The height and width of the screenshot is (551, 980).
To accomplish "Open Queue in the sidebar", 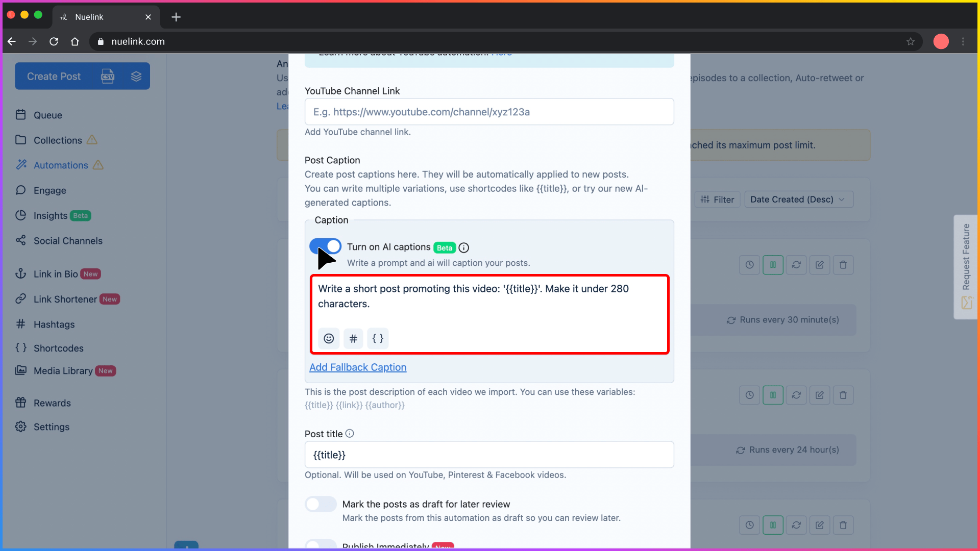I will coord(47,115).
